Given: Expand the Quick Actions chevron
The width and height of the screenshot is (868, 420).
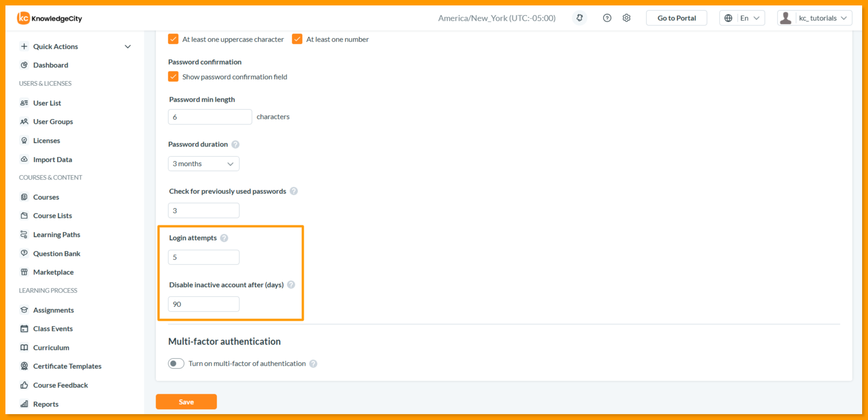Looking at the screenshot, I should click(128, 47).
